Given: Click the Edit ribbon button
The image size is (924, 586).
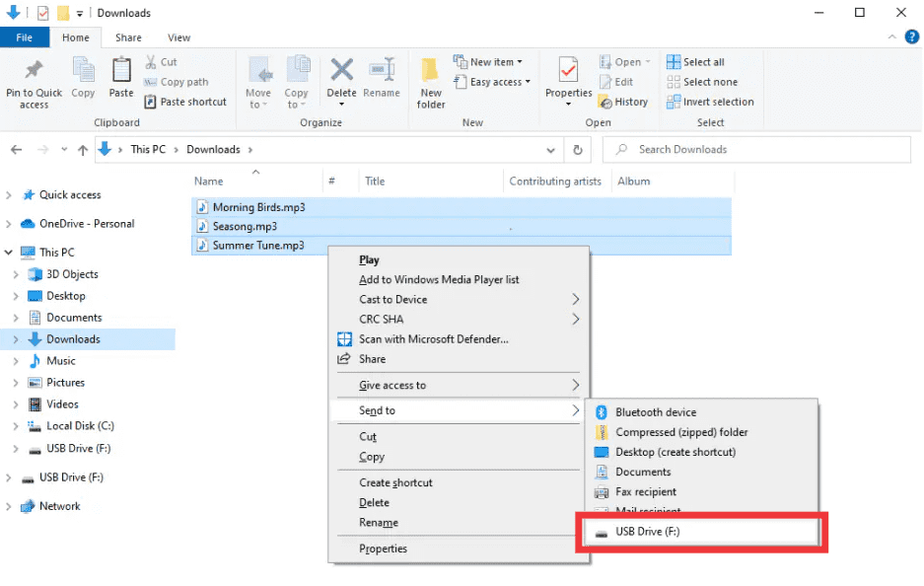Looking at the screenshot, I should 615,82.
